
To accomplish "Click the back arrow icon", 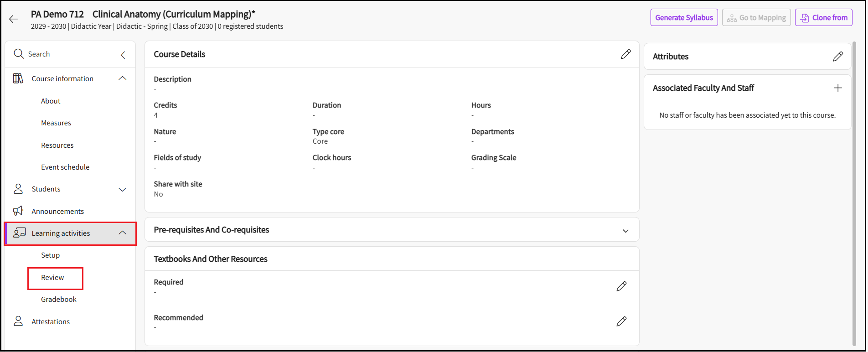I will (14, 19).
